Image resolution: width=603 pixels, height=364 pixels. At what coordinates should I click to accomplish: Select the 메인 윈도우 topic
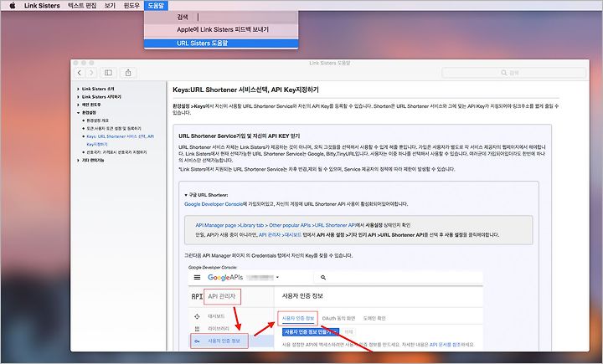coord(91,105)
